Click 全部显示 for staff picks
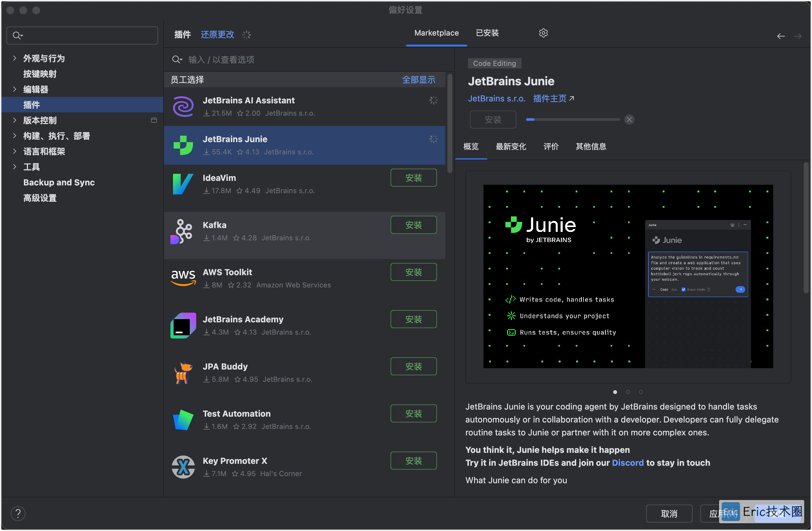 click(419, 80)
